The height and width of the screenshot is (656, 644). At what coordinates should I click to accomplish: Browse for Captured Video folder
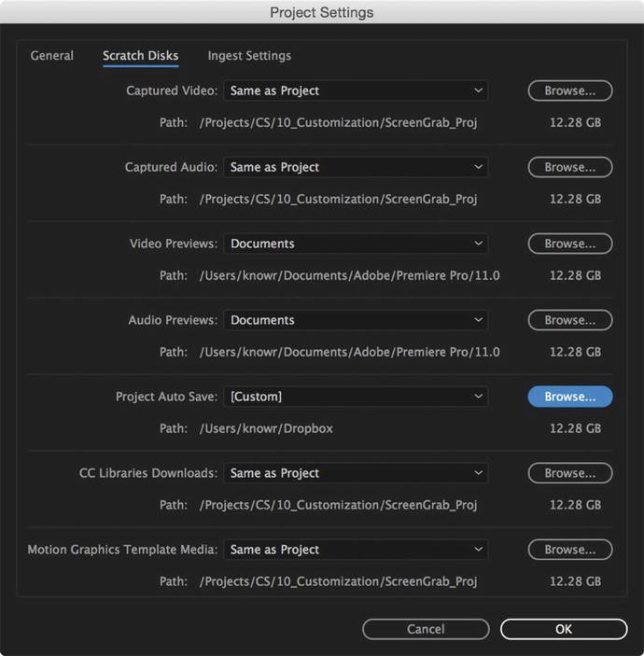tap(570, 91)
